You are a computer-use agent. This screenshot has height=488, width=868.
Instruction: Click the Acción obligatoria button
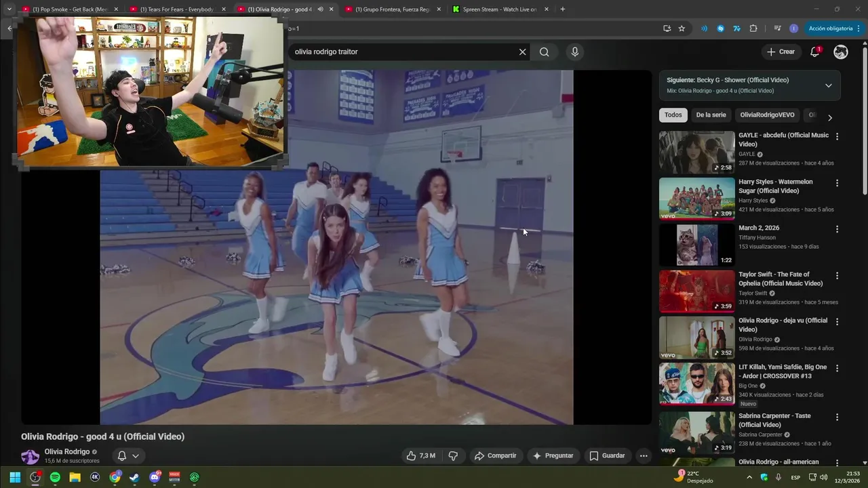click(x=833, y=28)
